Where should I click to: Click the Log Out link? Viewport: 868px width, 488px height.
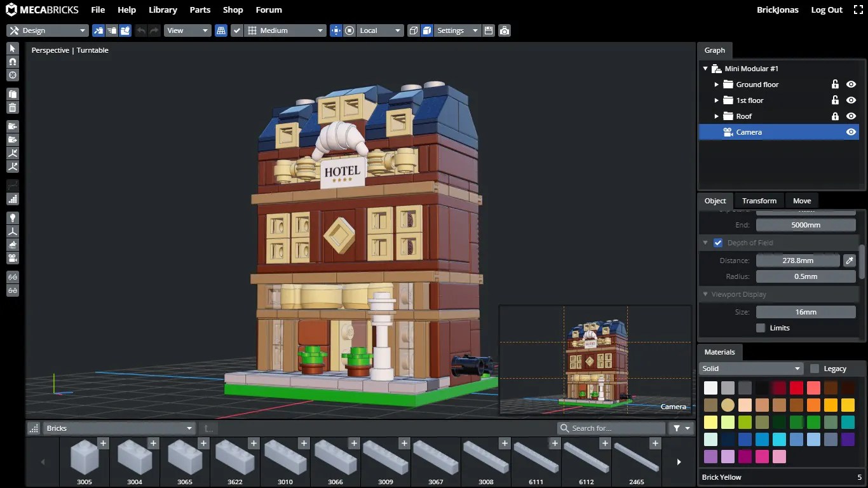tap(827, 10)
